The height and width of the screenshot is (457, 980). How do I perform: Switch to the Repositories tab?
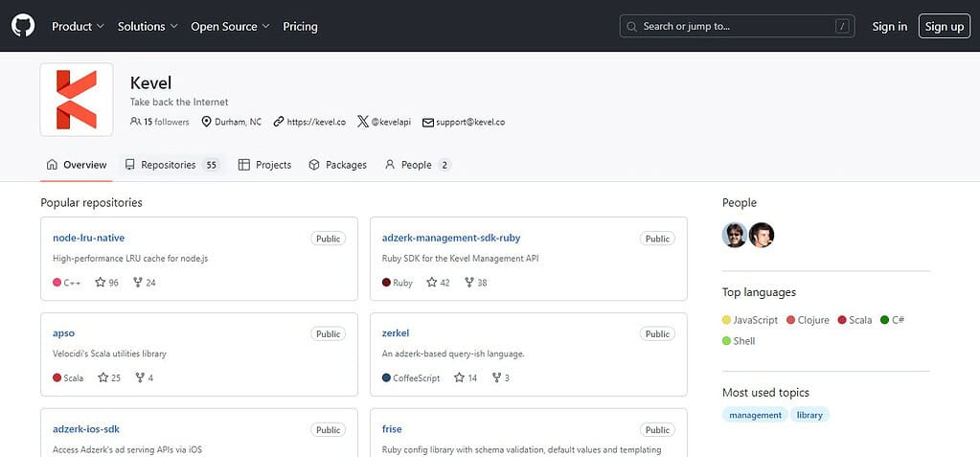tap(171, 165)
